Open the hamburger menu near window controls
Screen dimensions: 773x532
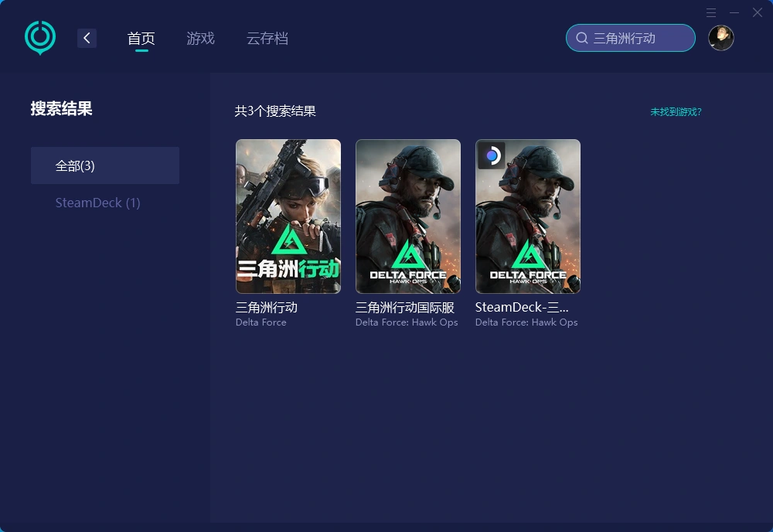click(710, 12)
